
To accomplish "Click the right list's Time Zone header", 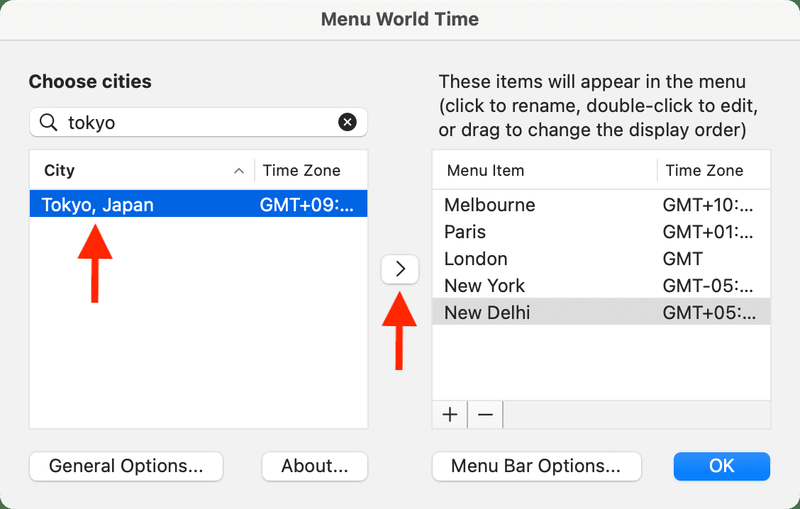I will 714,170.
